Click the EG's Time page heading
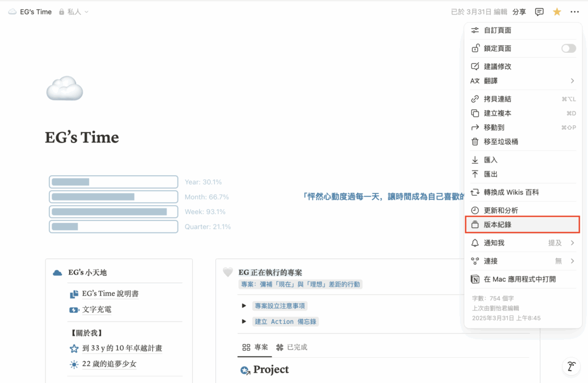The height and width of the screenshot is (383, 588). (82, 137)
